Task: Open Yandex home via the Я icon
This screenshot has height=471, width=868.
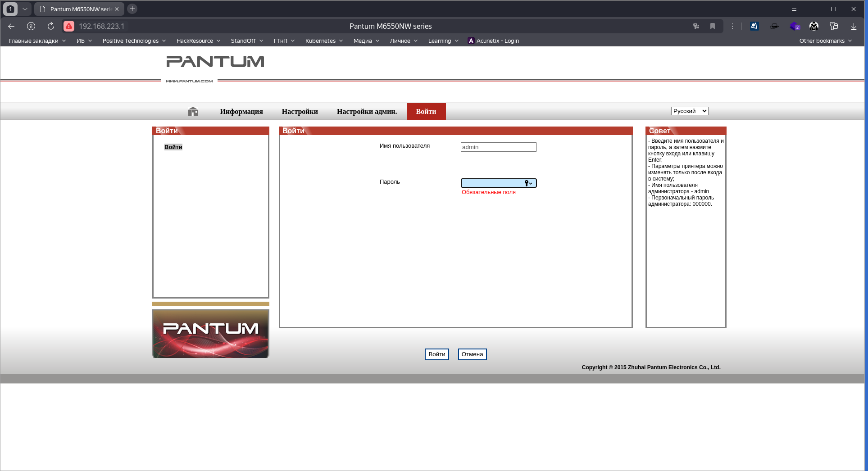Action: pyautogui.click(x=31, y=26)
